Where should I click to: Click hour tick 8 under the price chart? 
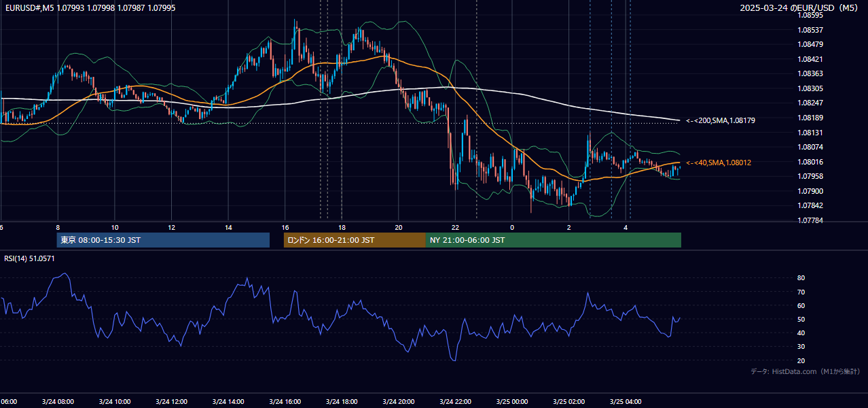[58, 227]
